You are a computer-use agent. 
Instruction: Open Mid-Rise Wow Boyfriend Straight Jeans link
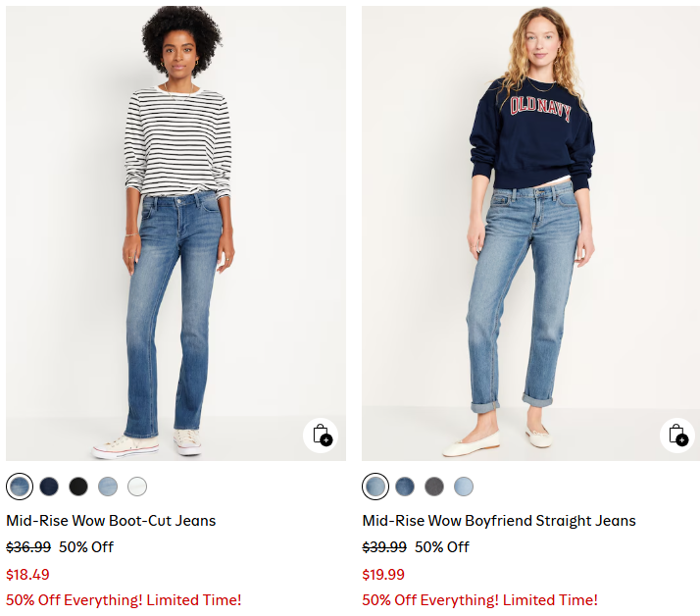(499, 521)
